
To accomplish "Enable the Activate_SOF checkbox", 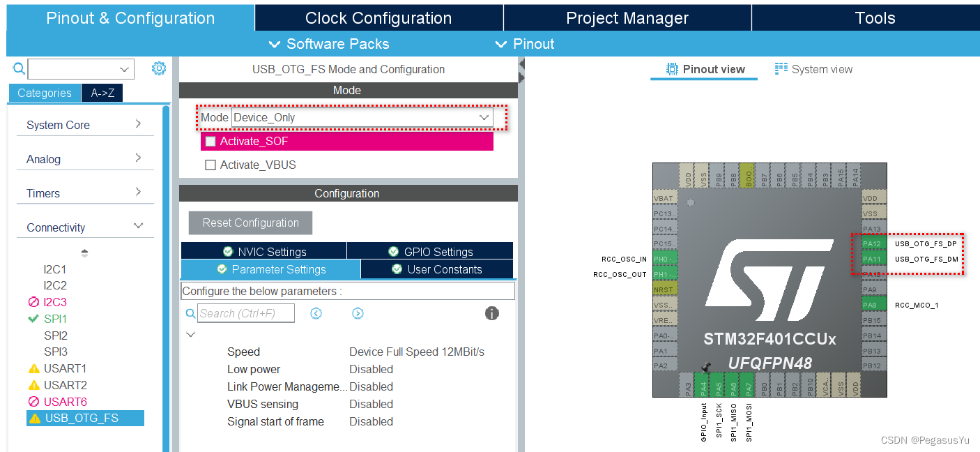I will pyautogui.click(x=210, y=142).
